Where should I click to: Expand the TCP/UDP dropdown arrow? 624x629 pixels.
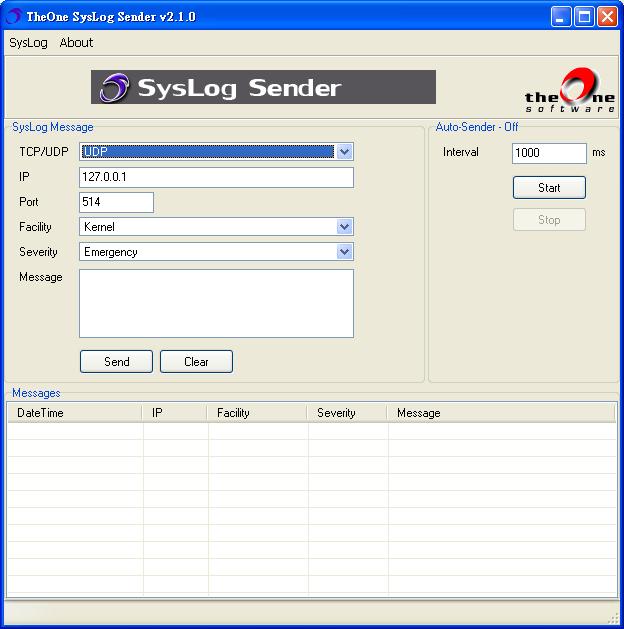[x=344, y=152]
